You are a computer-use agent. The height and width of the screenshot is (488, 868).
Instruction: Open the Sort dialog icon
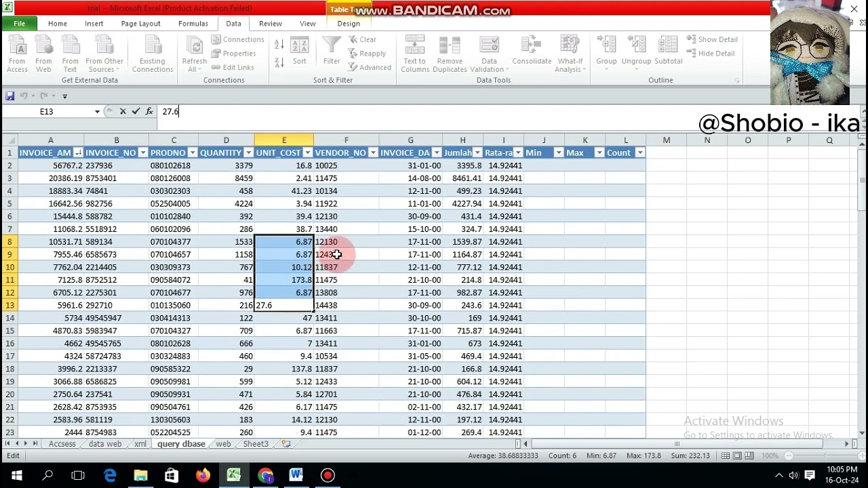pos(299,51)
